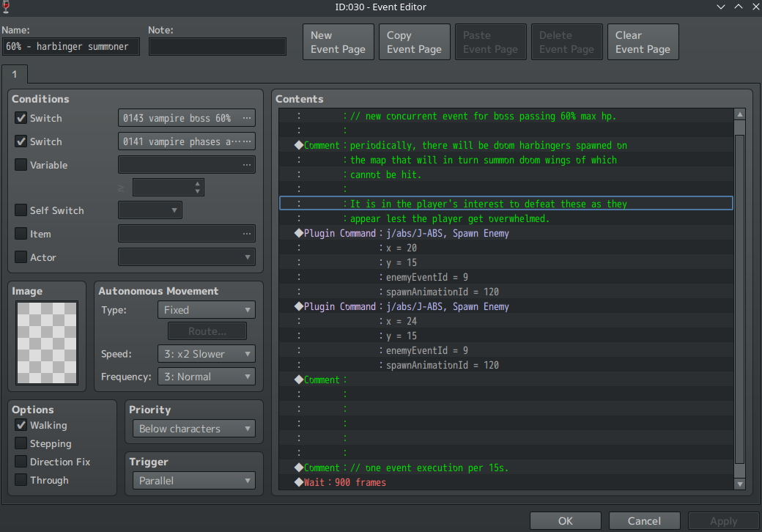Click the Contents vertical scrollbar
This screenshot has height=532, width=762.
(739, 299)
